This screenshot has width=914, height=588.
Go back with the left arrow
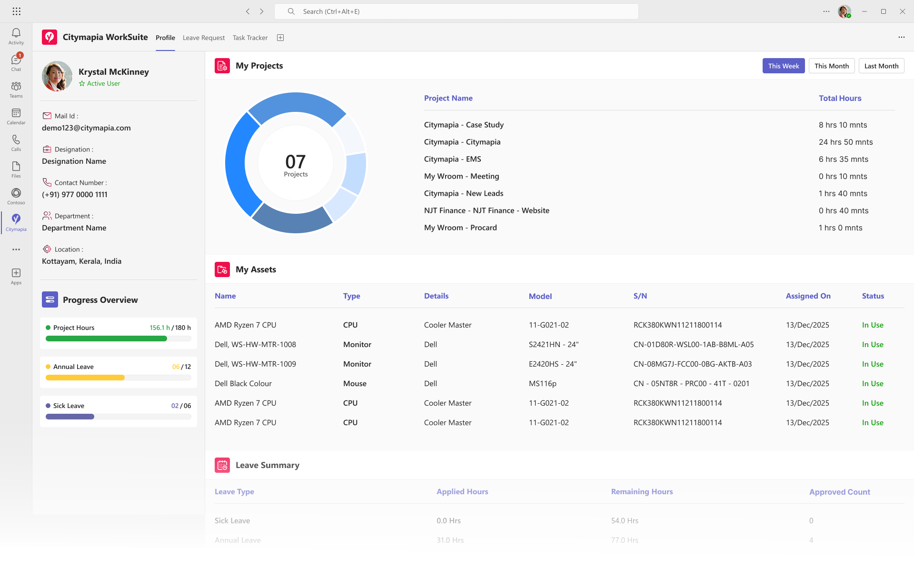coord(248,11)
